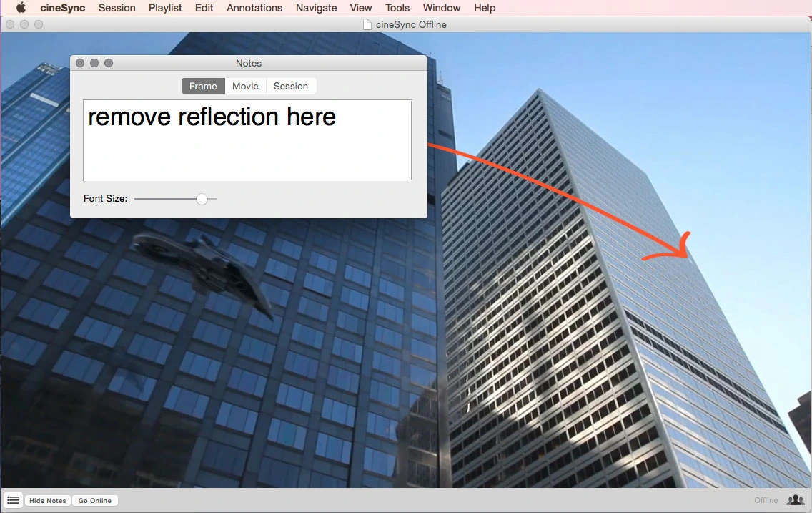812x513 pixels.
Task: Open the Playlist menu
Action: [165, 8]
